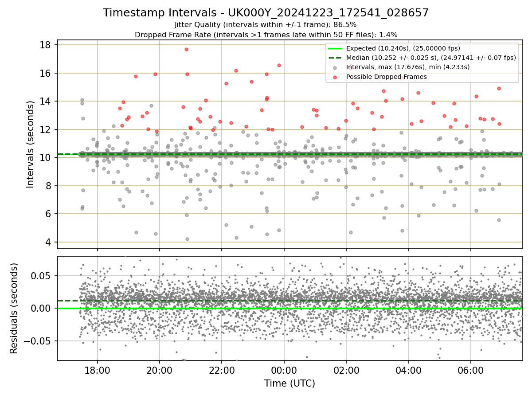Click the red dot marker in the legend

tap(335, 77)
